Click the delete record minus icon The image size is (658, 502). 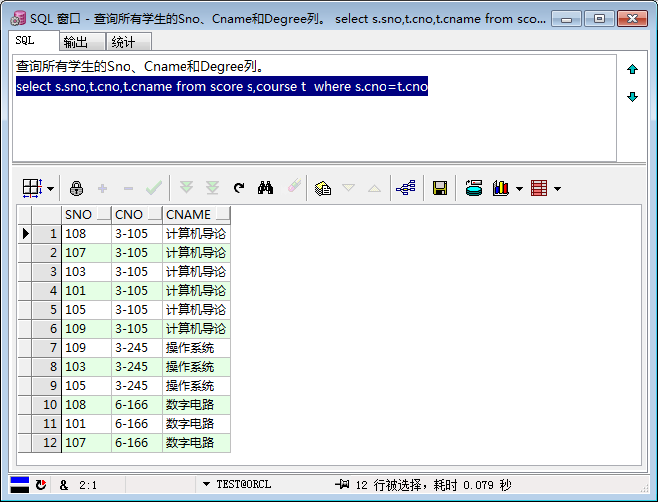(x=128, y=188)
